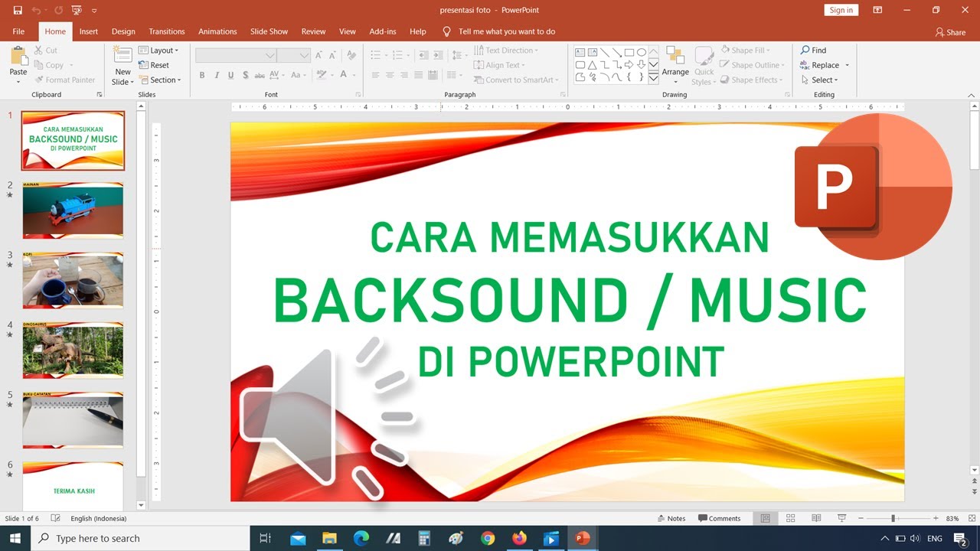980x551 pixels.
Task: Click the Paste clipboard icon
Action: [x=18, y=56]
